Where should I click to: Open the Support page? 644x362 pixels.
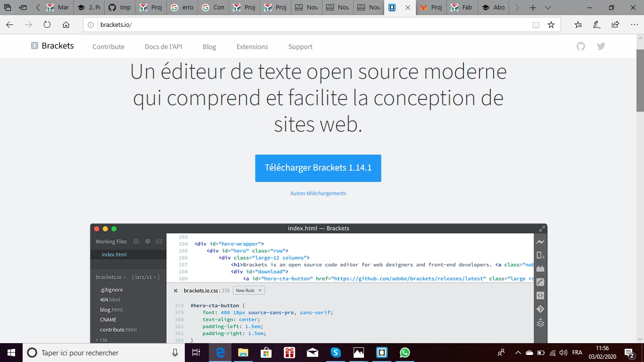(300, 47)
